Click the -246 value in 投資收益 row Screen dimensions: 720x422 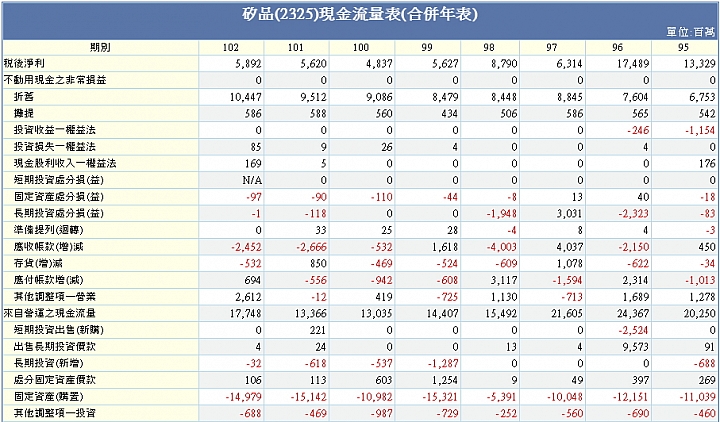pyautogui.click(x=638, y=130)
